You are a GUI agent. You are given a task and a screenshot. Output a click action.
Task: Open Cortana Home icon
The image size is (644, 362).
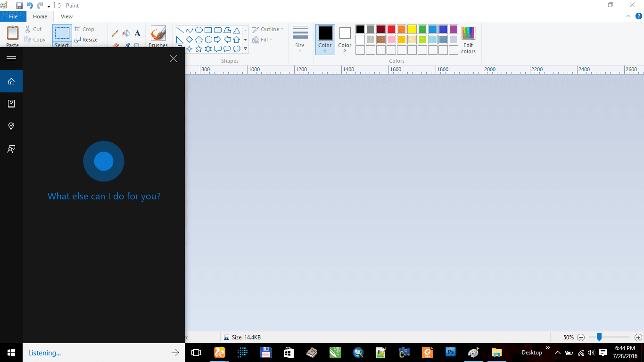pos(11,81)
